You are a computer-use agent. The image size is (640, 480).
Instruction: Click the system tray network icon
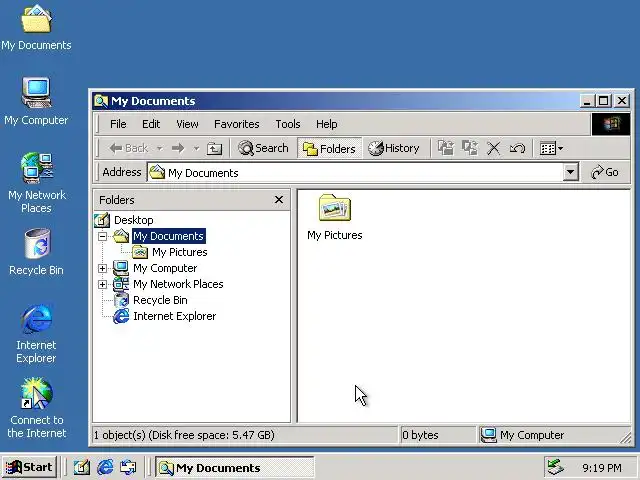[556, 467]
